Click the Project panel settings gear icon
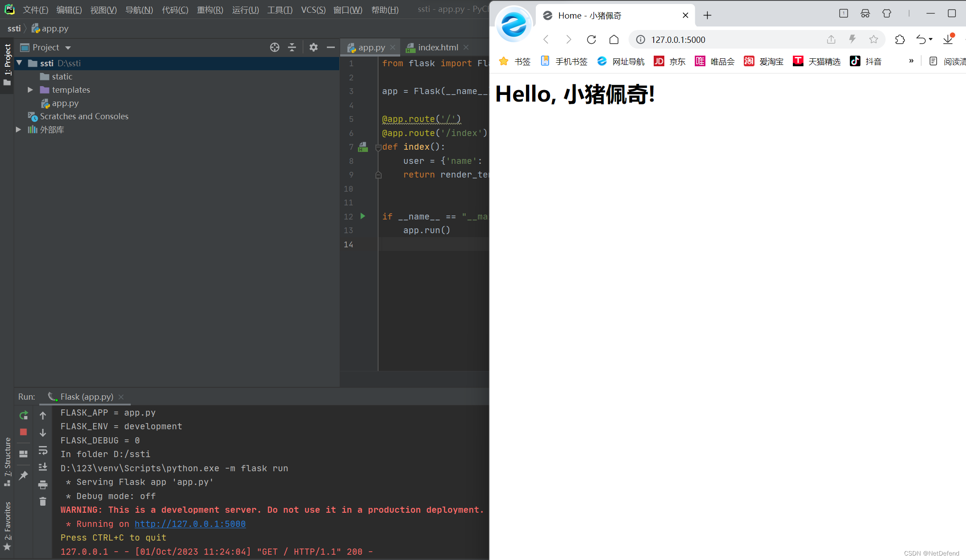The height and width of the screenshot is (560, 966). coord(313,47)
